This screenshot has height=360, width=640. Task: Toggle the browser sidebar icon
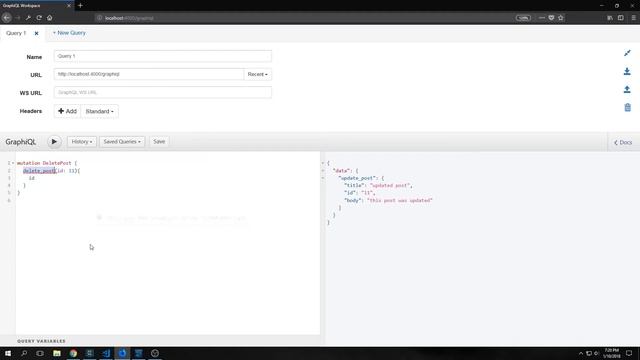tap(621, 18)
